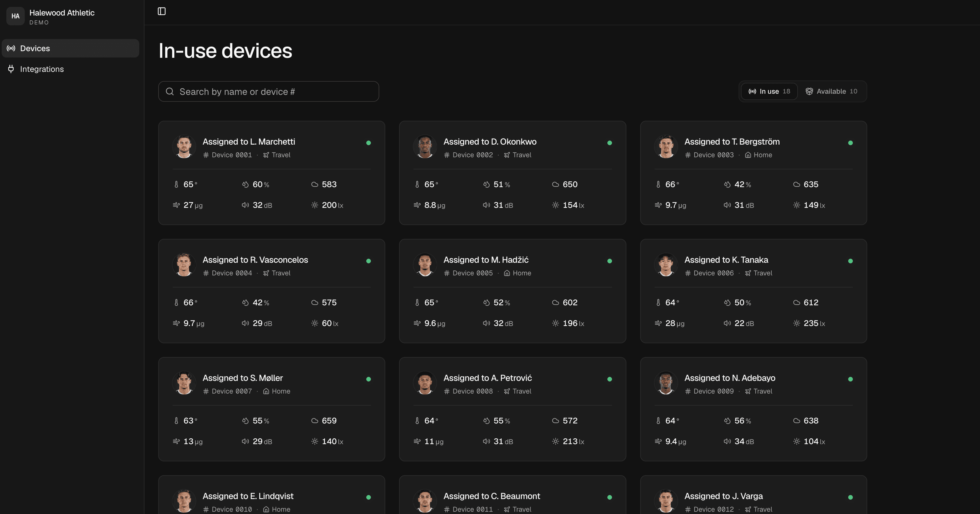Image resolution: width=980 pixels, height=514 pixels.
Task: Click the magnifier icon in search box
Action: pos(170,92)
